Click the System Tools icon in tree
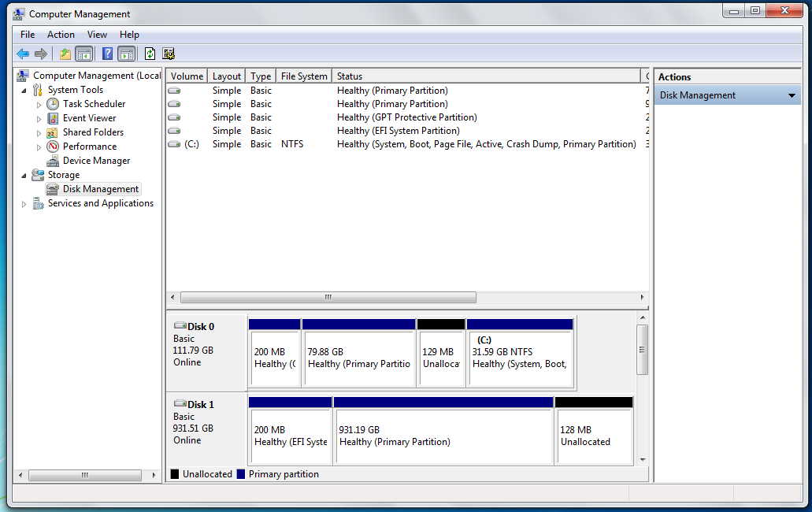812x512 pixels. tap(37, 90)
